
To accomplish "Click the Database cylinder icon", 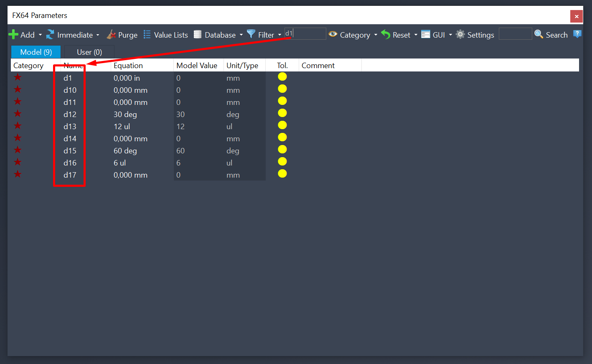I will (x=198, y=34).
